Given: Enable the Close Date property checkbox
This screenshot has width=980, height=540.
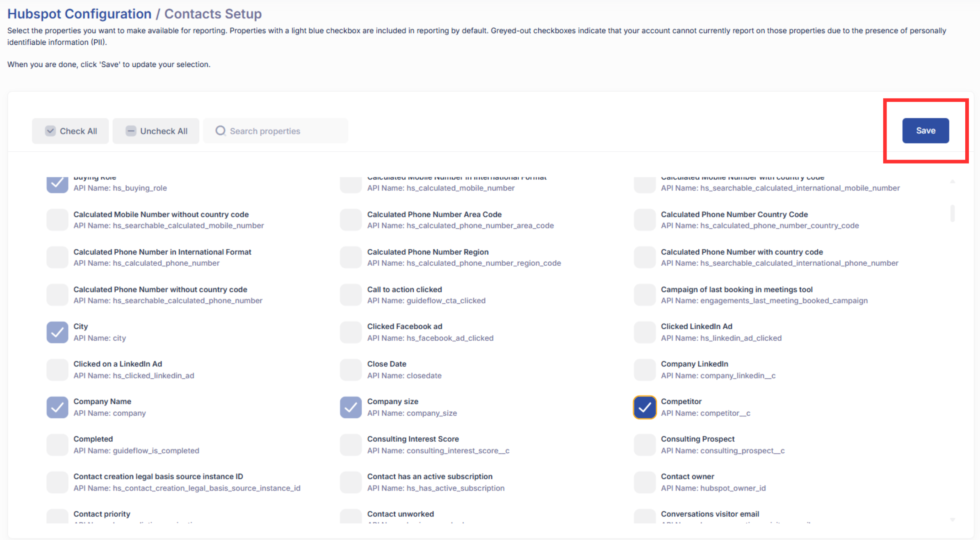Looking at the screenshot, I should (x=351, y=370).
